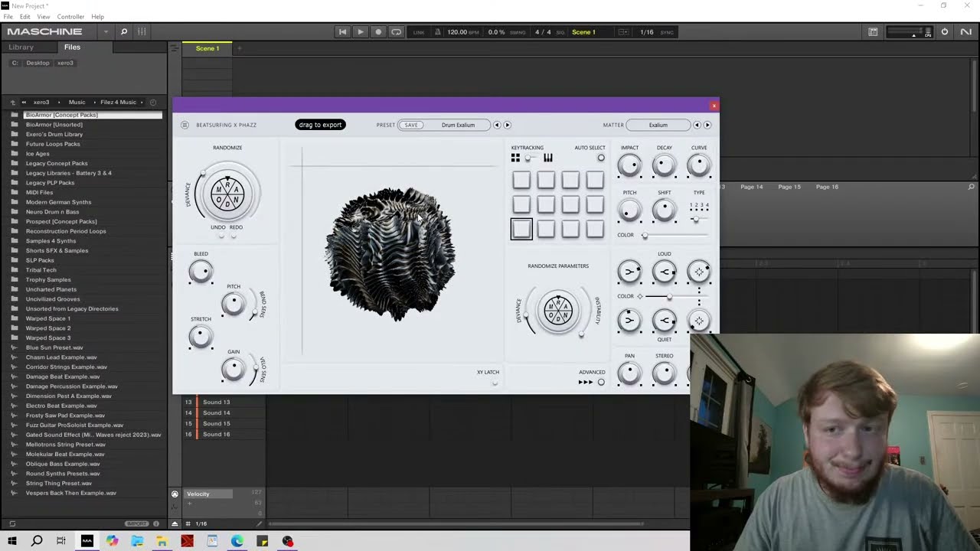Viewport: 980px width, 551px height.
Task: Toggle the KEYTRACKING mode switch
Action: point(531,158)
